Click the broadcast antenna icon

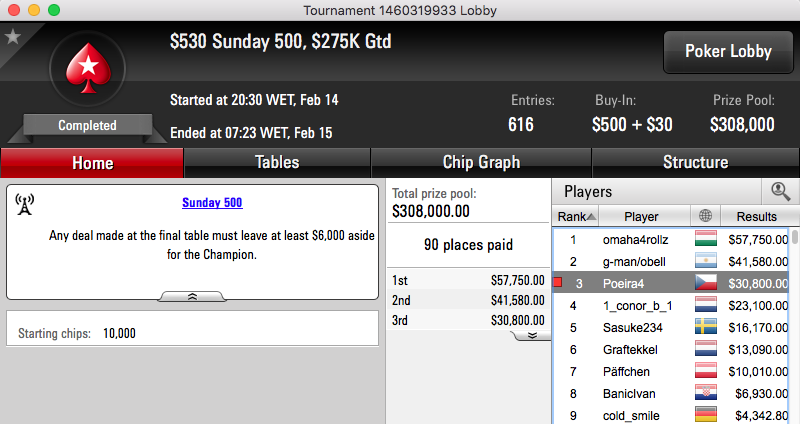(x=24, y=204)
